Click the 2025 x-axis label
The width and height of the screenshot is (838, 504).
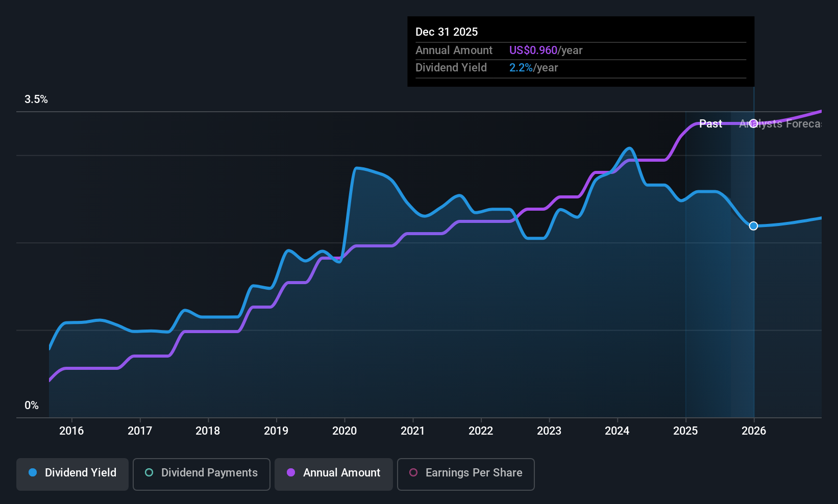click(x=685, y=431)
